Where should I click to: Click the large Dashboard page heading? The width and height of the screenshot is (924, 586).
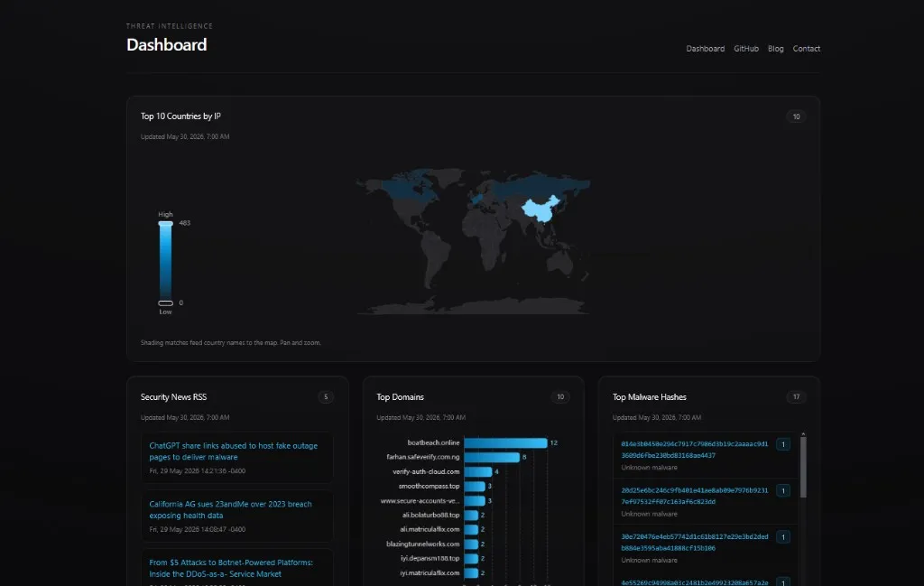coord(167,45)
